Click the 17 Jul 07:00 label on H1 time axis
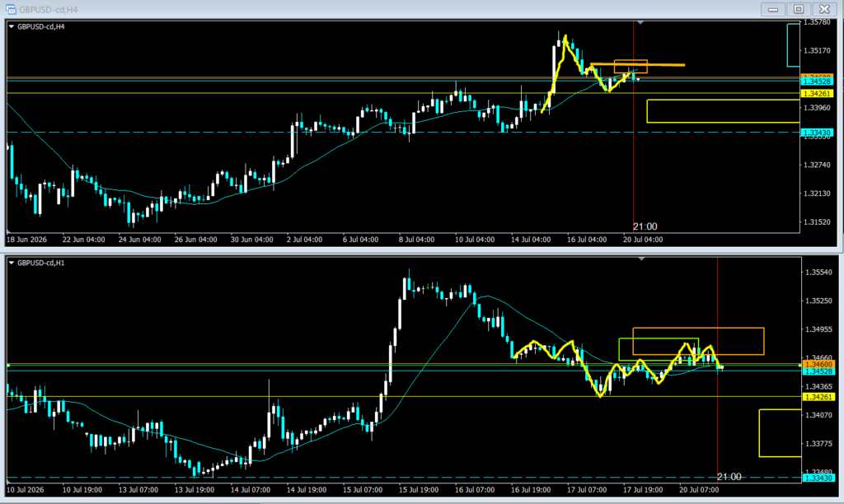Image resolution: width=844 pixels, height=504 pixels. [587, 489]
